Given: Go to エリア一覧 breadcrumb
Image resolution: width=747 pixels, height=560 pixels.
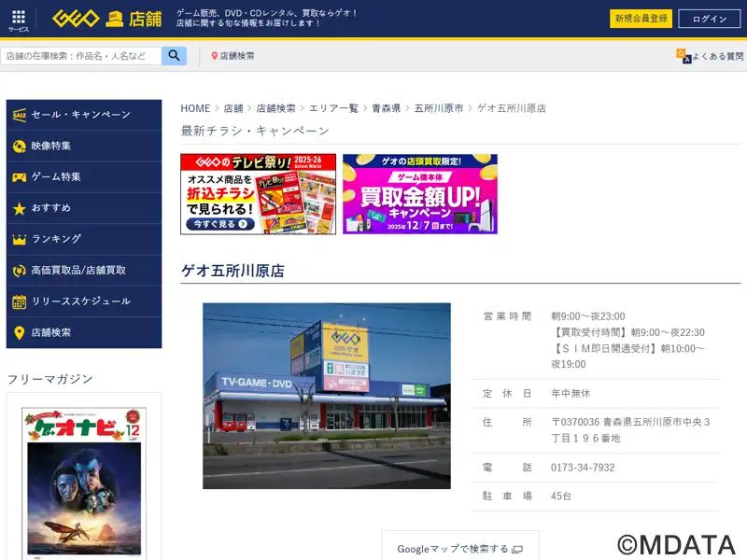Looking at the screenshot, I should [x=333, y=108].
